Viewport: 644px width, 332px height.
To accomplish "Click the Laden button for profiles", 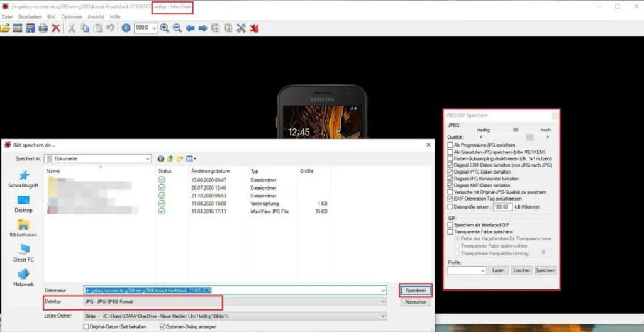I will point(499,270).
